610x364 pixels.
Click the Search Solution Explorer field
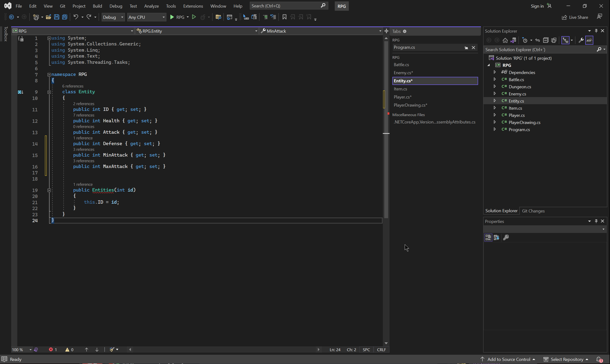point(540,49)
